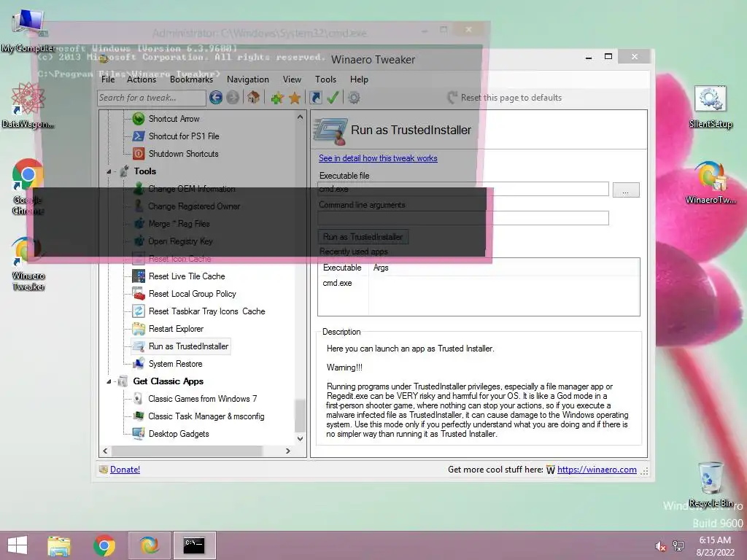Screen dimensions: 747x560
Task: Click the Restart Explorer icon
Action: [139, 329]
